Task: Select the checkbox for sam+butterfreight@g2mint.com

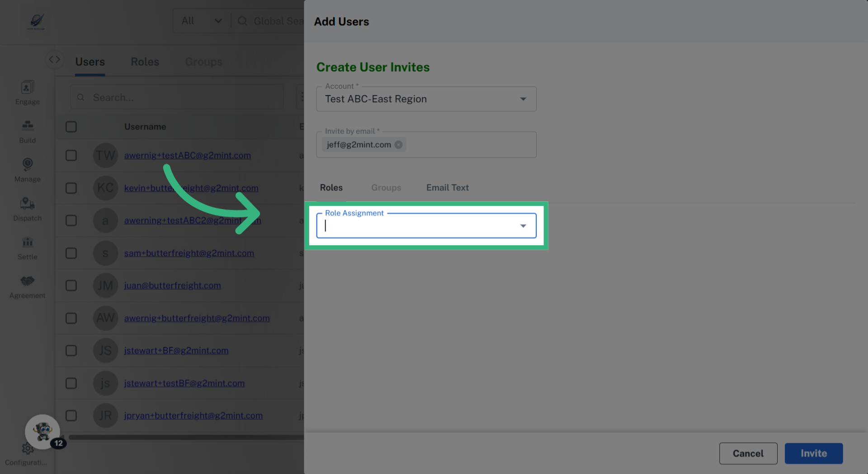Action: 71,253
